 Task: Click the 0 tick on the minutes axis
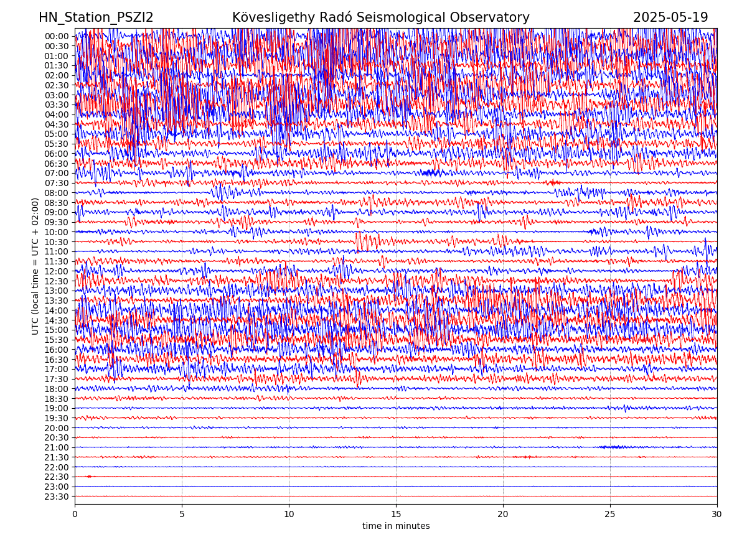pos(75,514)
